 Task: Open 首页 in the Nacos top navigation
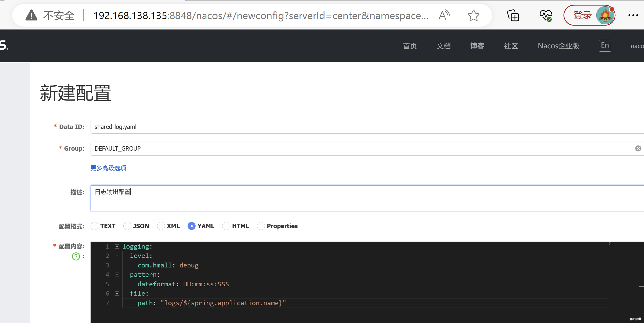[410, 46]
